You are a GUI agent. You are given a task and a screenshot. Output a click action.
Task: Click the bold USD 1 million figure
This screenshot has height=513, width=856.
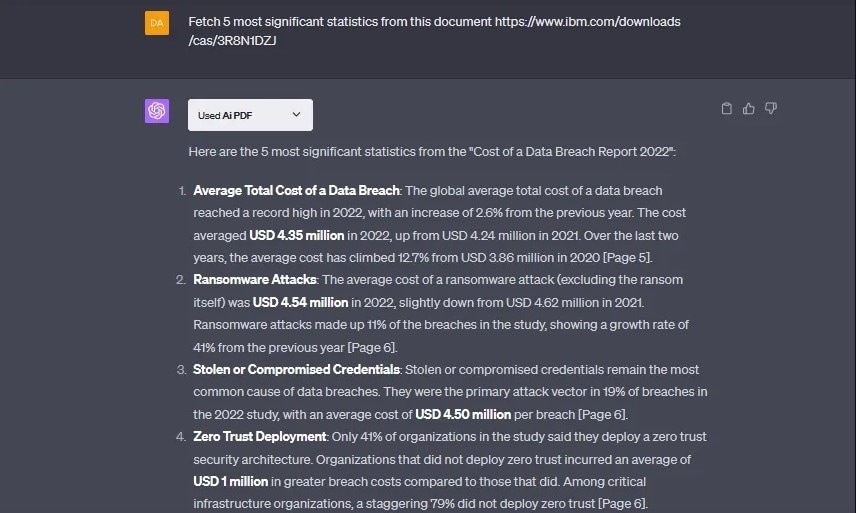click(x=232, y=481)
